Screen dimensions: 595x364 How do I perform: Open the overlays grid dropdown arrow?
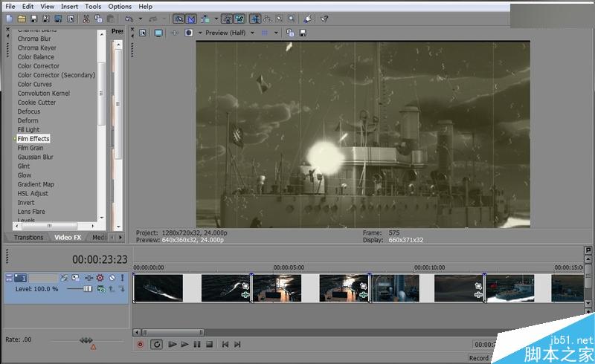(276, 33)
